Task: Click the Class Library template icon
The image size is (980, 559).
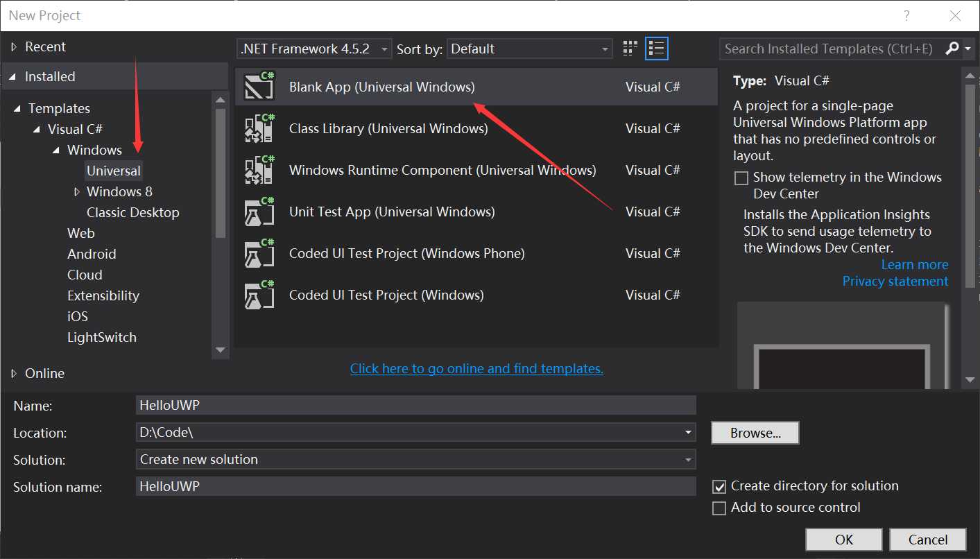Action: coord(260,128)
